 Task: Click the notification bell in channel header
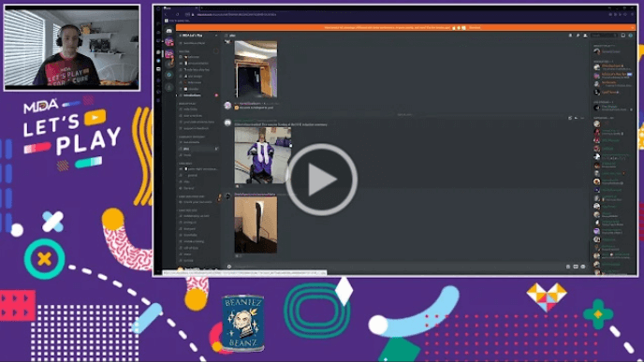pyautogui.click(x=570, y=36)
